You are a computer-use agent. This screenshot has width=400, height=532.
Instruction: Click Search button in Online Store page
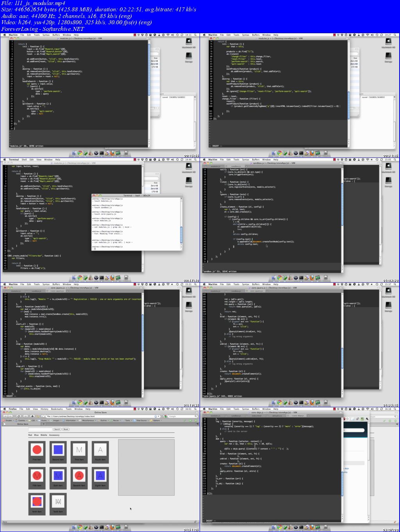click(57, 429)
